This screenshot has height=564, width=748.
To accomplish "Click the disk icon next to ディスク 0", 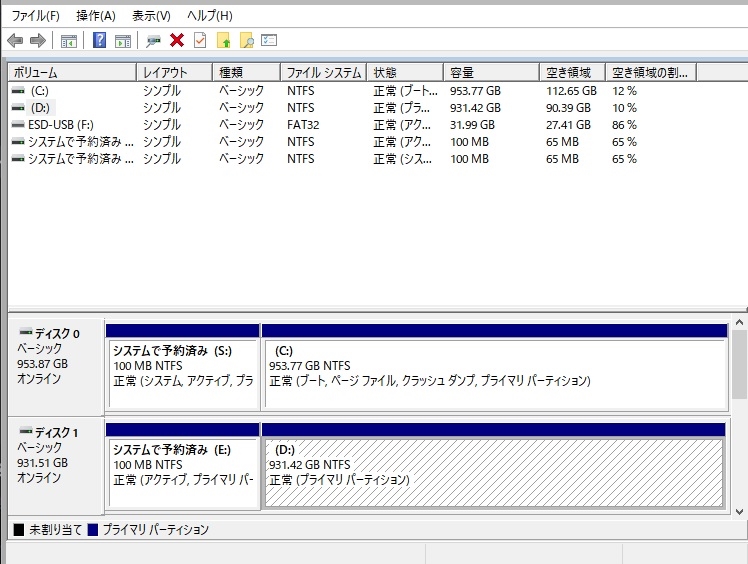I will pos(26,330).
